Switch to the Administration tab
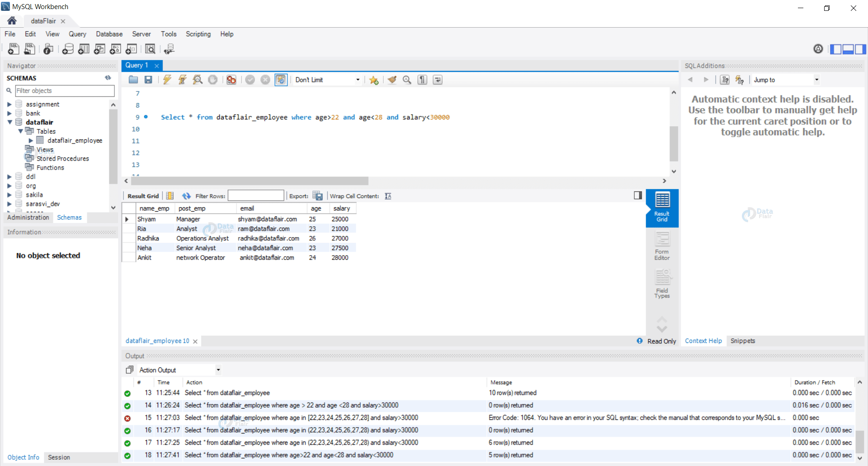This screenshot has height=466, width=868. tap(28, 218)
